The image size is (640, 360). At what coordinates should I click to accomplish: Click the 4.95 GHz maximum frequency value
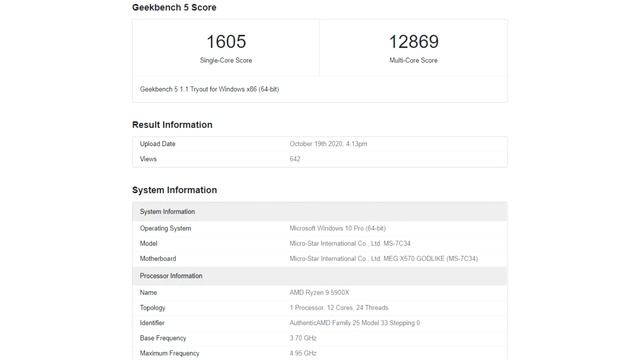[x=303, y=353]
